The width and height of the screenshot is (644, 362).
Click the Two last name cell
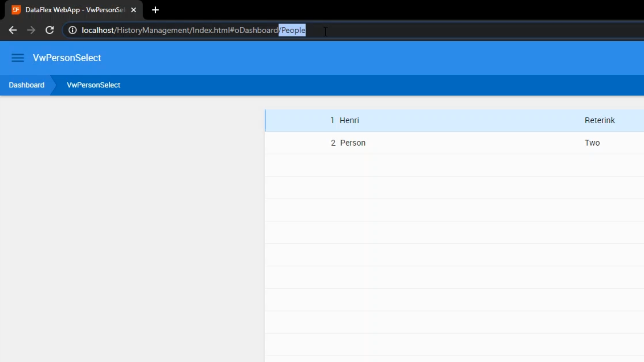click(592, 143)
